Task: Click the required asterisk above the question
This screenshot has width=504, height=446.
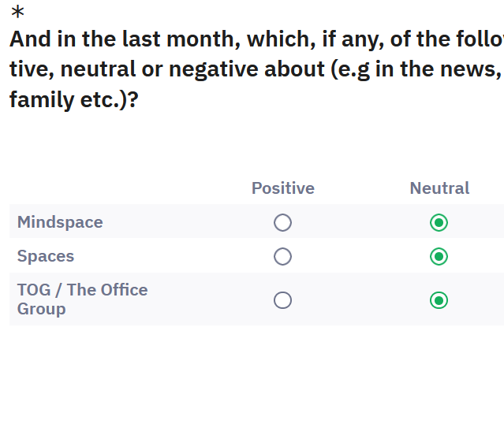Action: tap(17, 13)
